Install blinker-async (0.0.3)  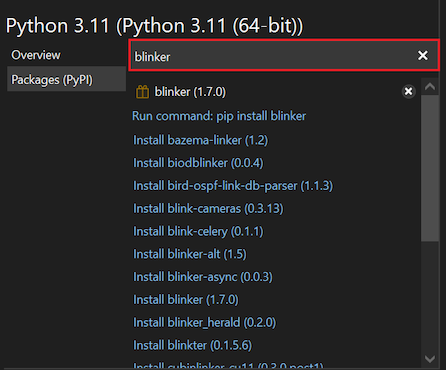click(203, 277)
